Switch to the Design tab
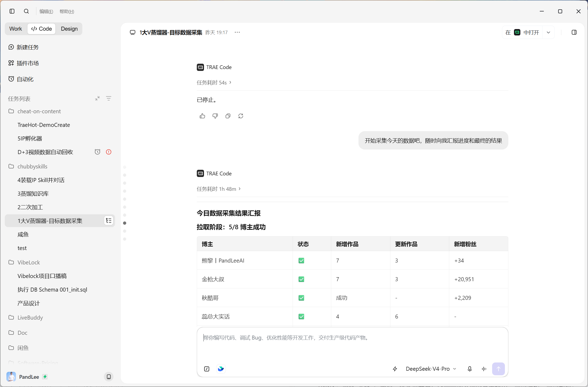 pos(69,29)
